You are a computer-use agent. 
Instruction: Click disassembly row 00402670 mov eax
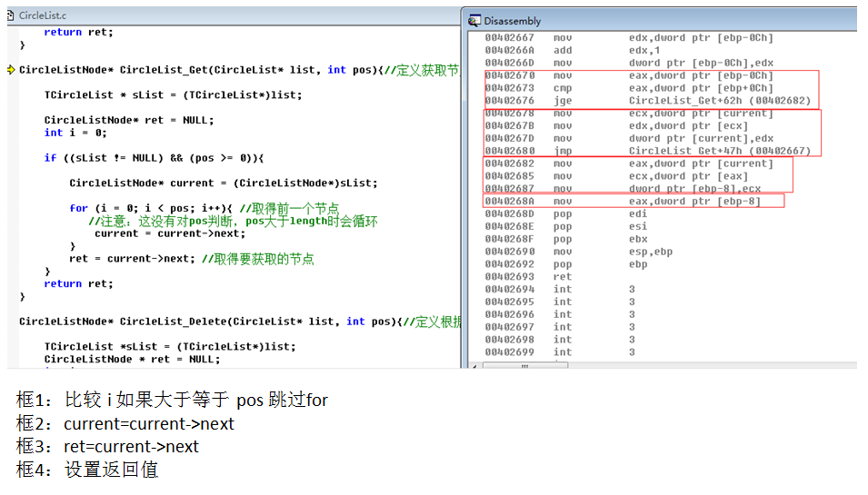[x=629, y=75]
